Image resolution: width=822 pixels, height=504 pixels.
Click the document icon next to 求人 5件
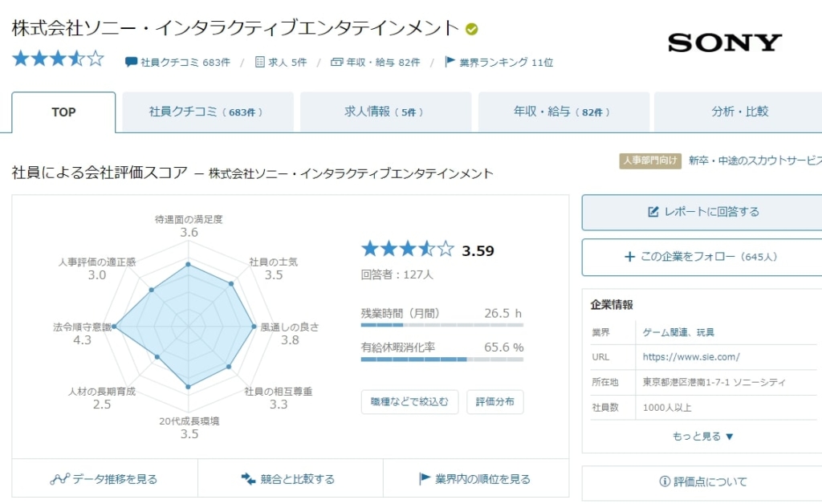(x=259, y=62)
